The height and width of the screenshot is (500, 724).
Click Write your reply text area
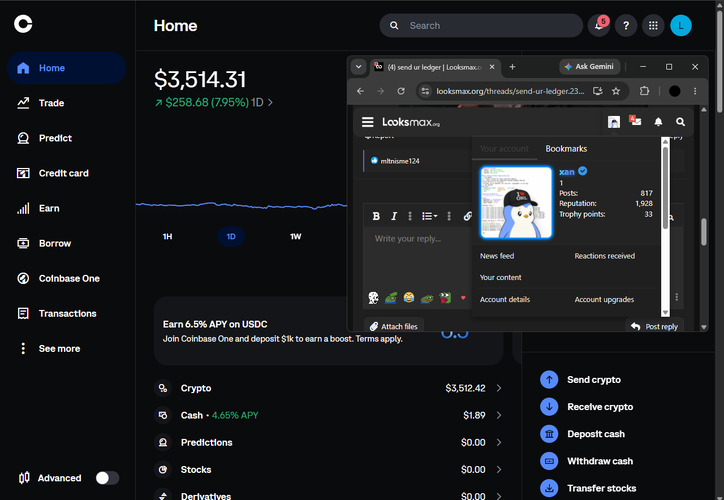pyautogui.click(x=418, y=259)
